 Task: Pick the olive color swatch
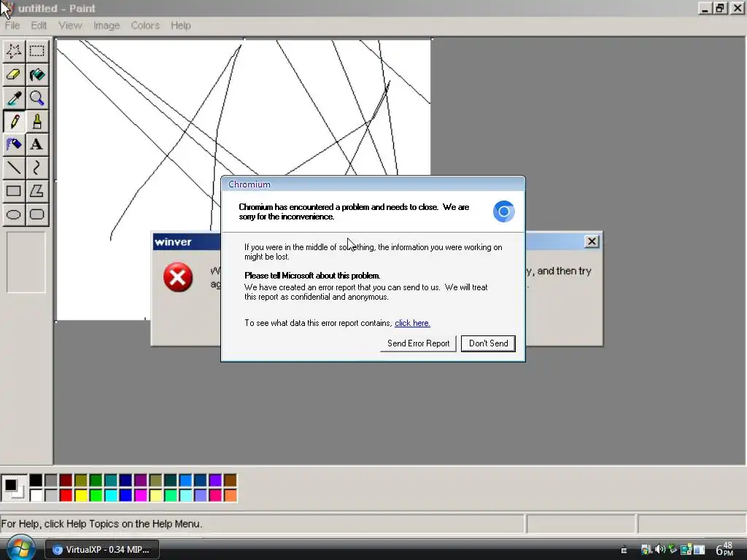coord(81,480)
